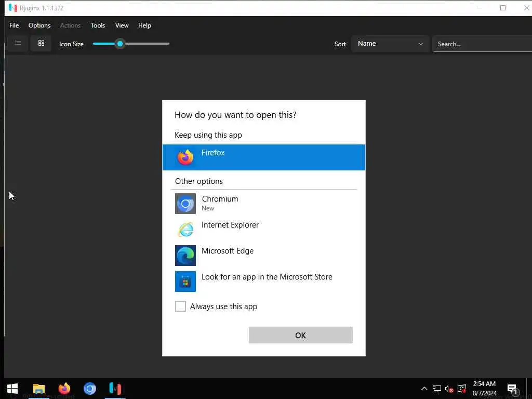Focus Ryujinx taskbar icon
This screenshot has height=399, width=532.
click(x=115, y=389)
